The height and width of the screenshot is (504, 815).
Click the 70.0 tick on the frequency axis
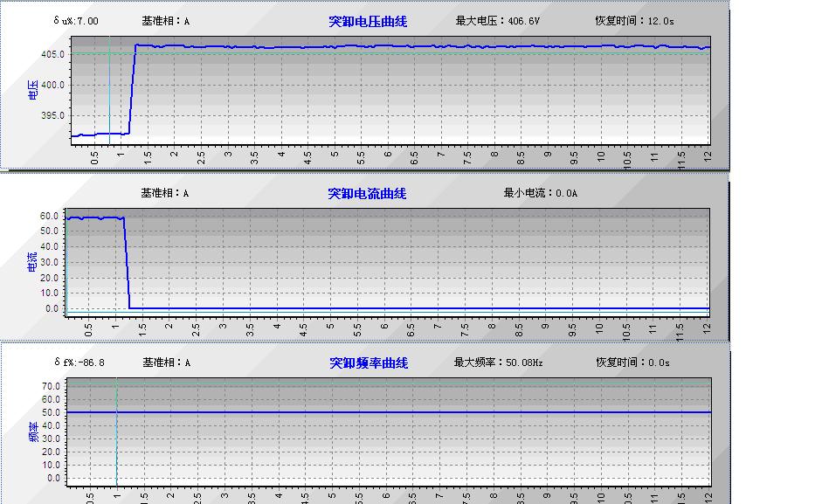[x=51, y=386]
